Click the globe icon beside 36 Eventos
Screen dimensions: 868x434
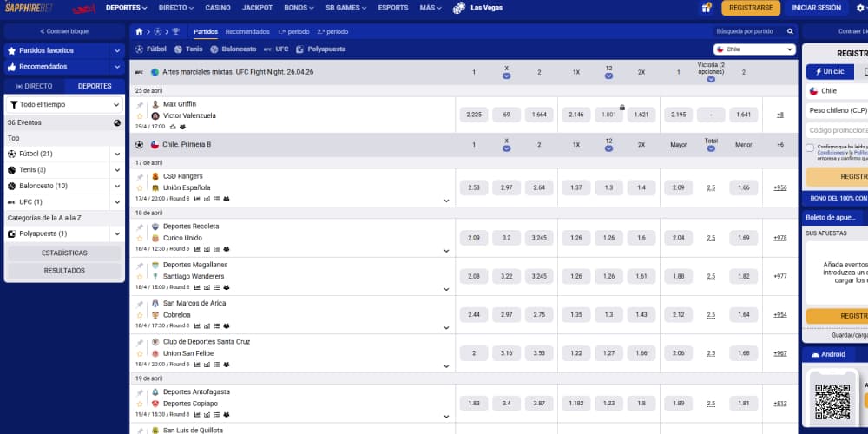point(117,123)
